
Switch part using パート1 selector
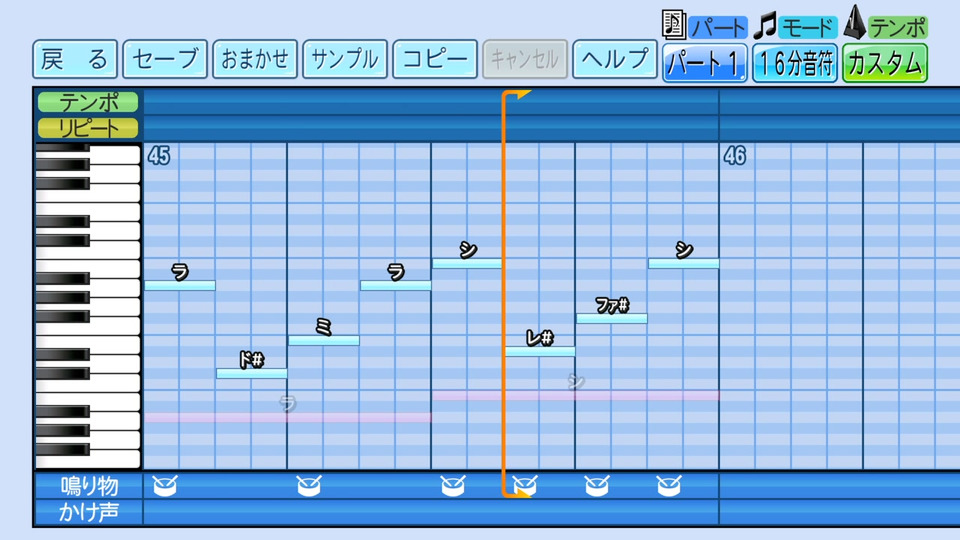(705, 63)
